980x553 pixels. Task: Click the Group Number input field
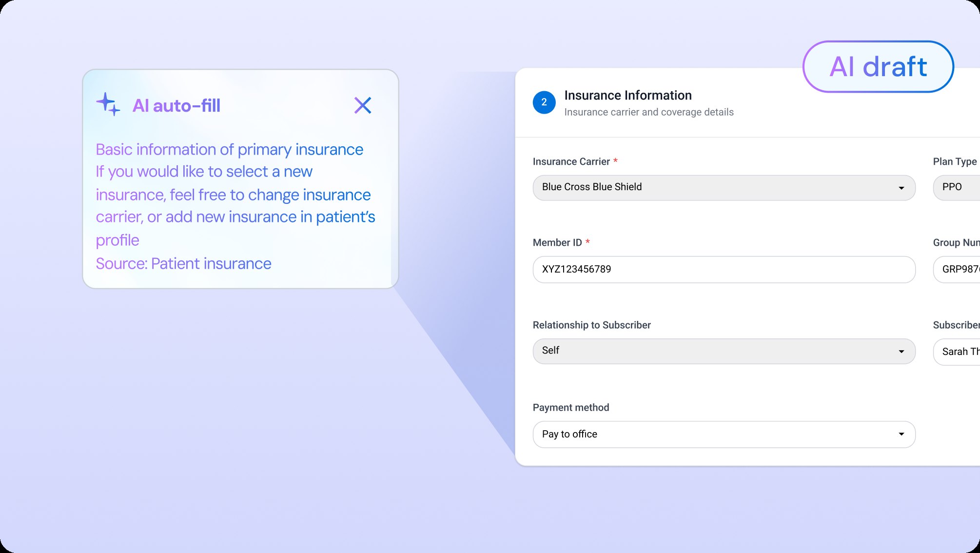click(x=956, y=270)
